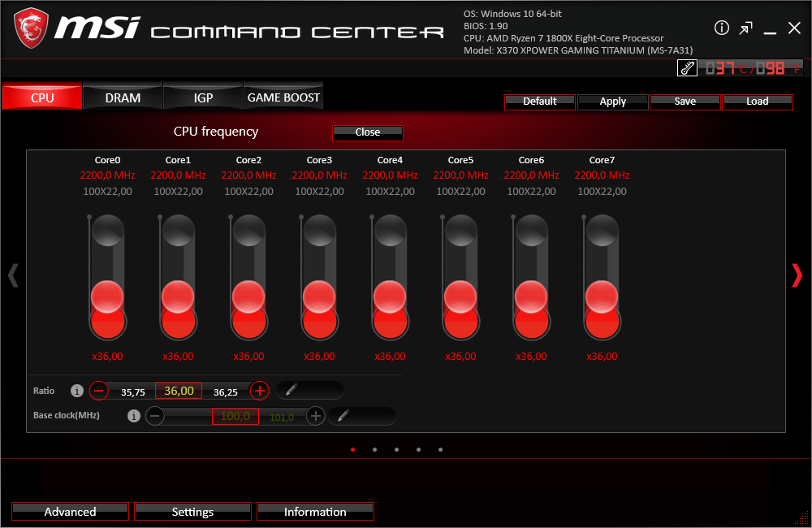Go to next page with right arrow

[x=797, y=275]
